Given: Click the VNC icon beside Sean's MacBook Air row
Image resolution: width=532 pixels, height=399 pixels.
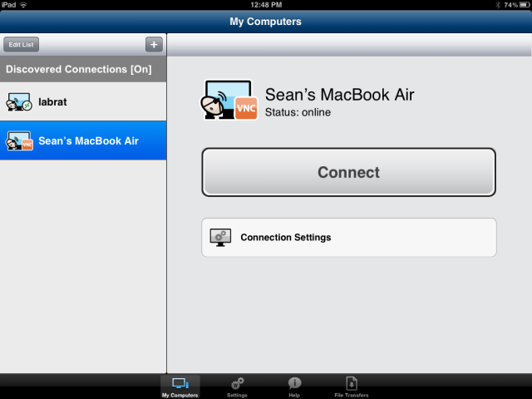Looking at the screenshot, I should pyautogui.click(x=19, y=140).
